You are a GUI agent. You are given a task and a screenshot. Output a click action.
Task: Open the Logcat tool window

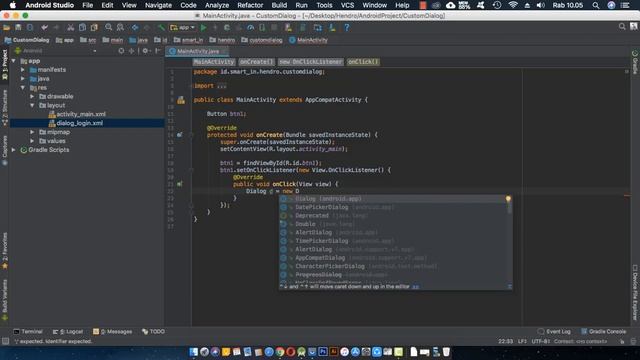coord(68,331)
